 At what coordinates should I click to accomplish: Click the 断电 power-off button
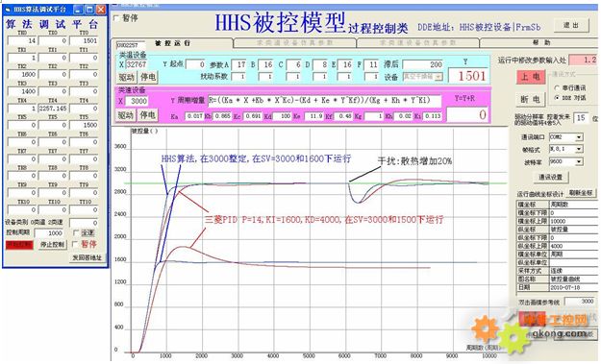coord(531,100)
